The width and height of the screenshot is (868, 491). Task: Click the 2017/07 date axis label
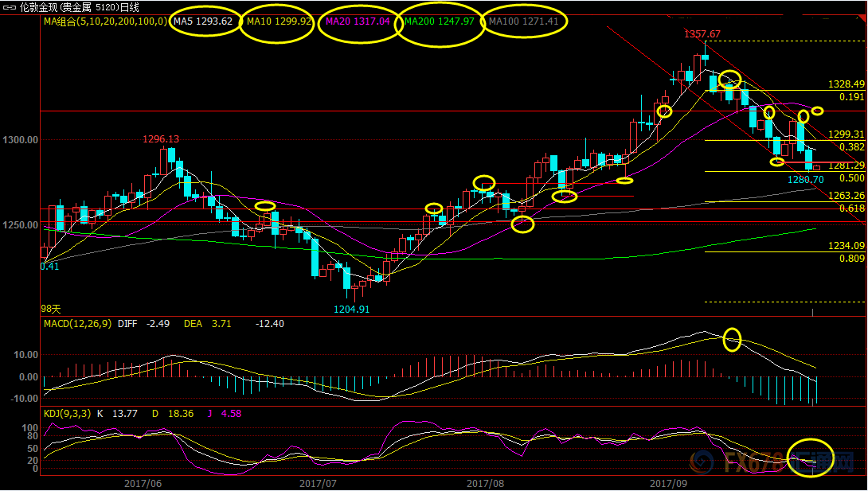click(x=318, y=484)
